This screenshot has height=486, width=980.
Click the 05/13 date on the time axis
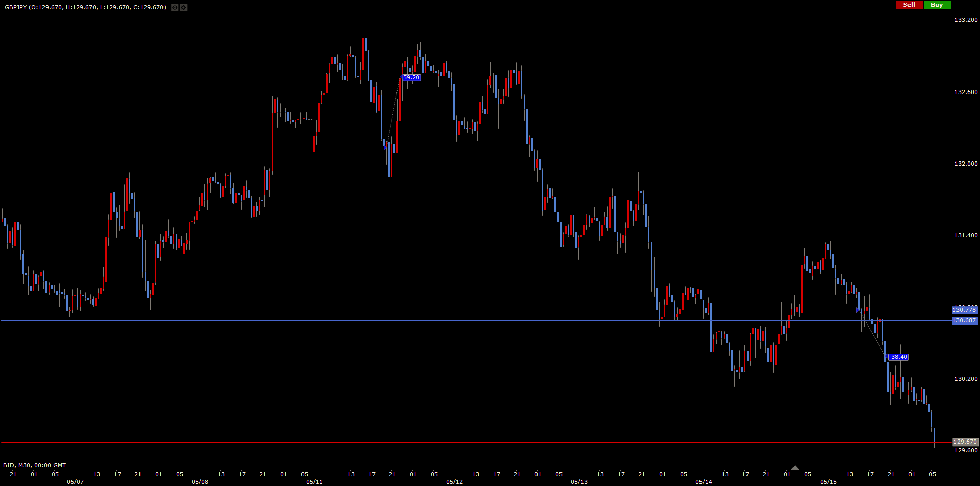point(579,482)
